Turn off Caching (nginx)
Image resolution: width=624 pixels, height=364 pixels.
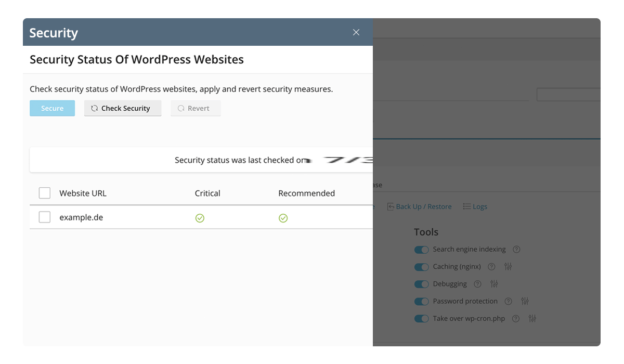pyautogui.click(x=422, y=267)
